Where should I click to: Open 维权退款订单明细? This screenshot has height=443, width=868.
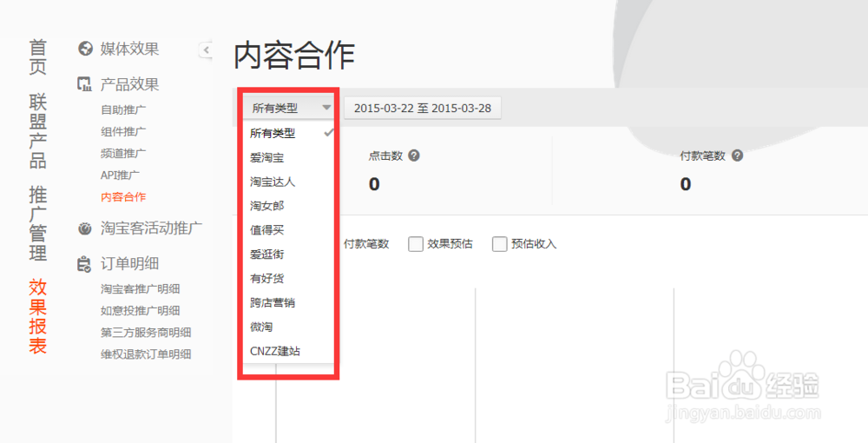coord(146,354)
